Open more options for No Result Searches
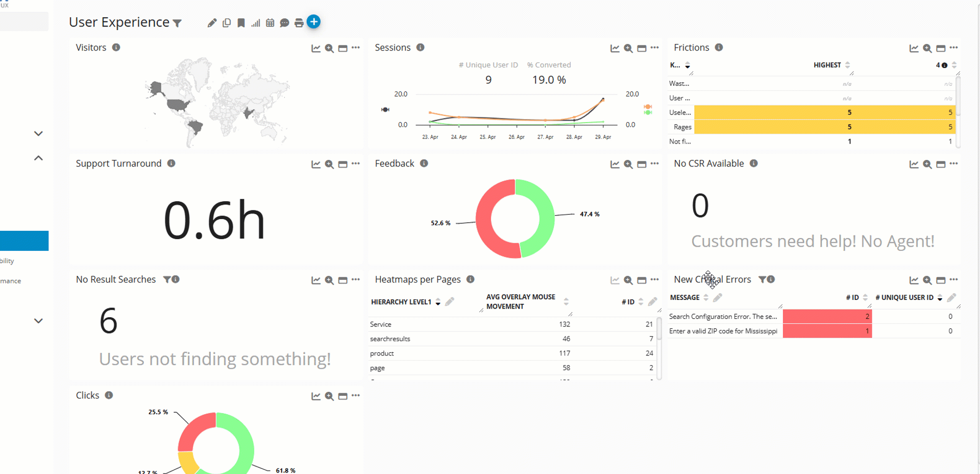 point(356,280)
